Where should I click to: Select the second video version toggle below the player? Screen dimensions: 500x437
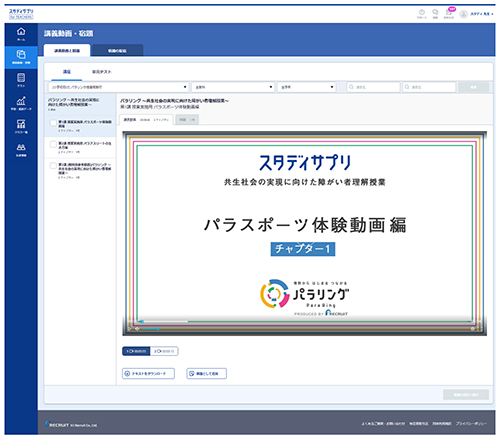[164, 351]
